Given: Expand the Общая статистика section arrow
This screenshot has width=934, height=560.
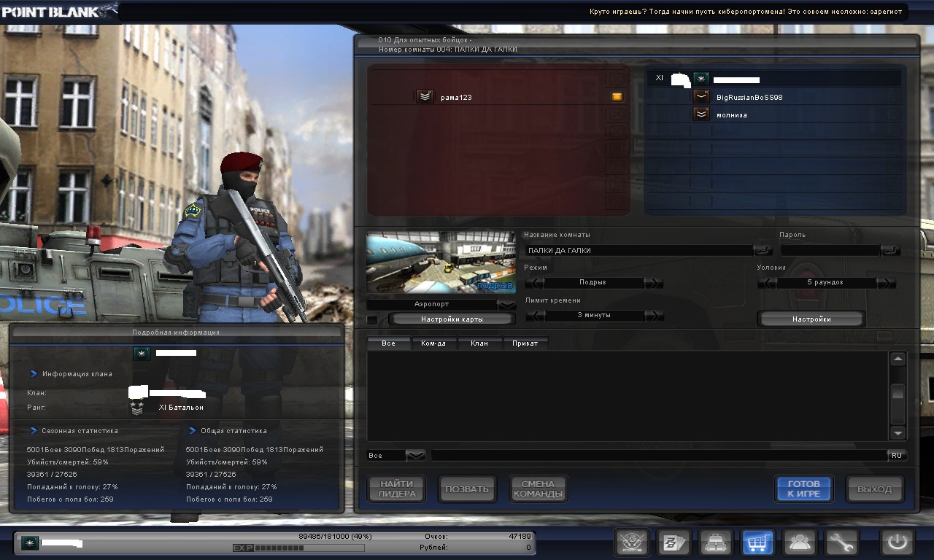Looking at the screenshot, I should coord(193,430).
